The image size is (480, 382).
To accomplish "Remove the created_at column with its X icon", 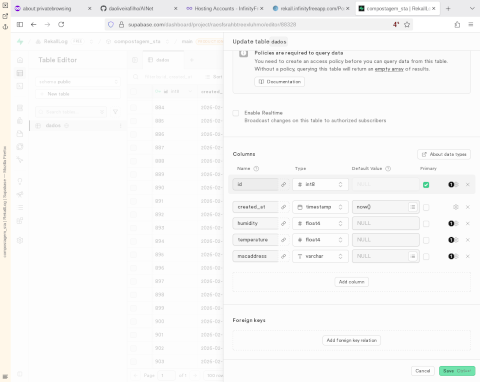I will (468, 207).
